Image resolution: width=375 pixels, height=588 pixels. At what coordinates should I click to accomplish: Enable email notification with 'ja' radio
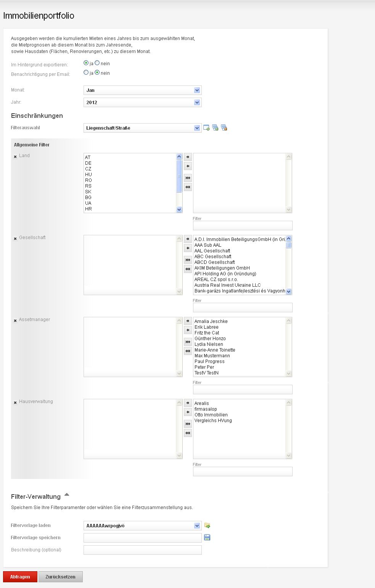pyautogui.click(x=86, y=72)
